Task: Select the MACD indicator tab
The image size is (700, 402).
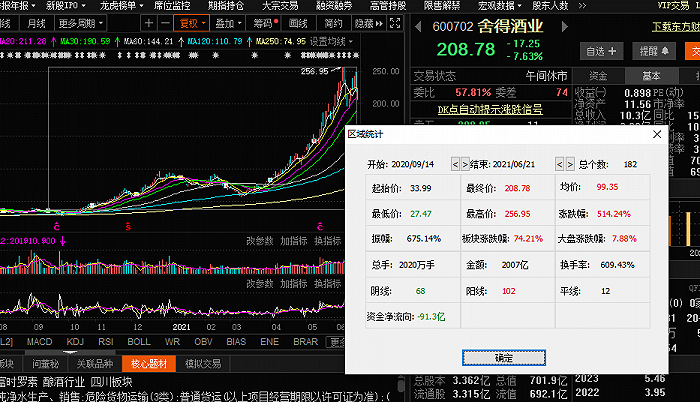Action: (39, 342)
